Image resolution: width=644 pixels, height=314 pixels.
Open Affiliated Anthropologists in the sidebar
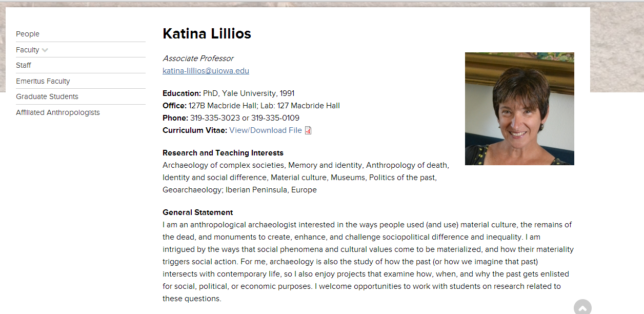[x=58, y=112]
